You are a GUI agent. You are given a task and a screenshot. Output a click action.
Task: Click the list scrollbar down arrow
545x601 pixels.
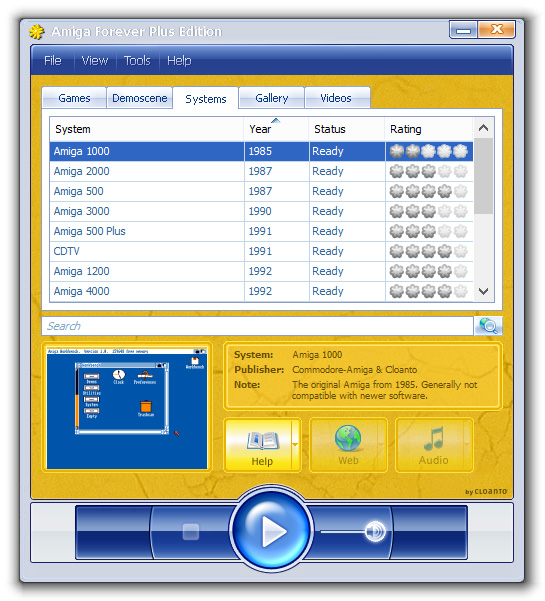[x=484, y=291]
